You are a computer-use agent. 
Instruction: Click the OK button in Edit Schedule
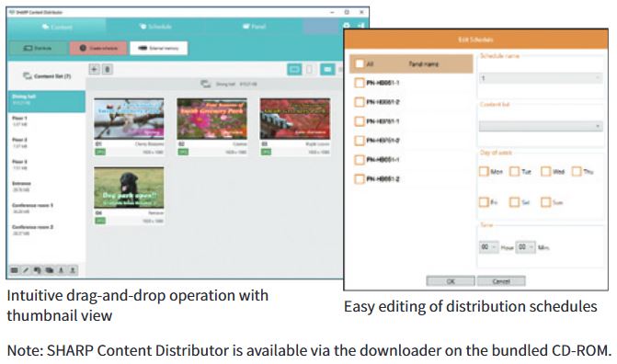pyautogui.click(x=451, y=281)
